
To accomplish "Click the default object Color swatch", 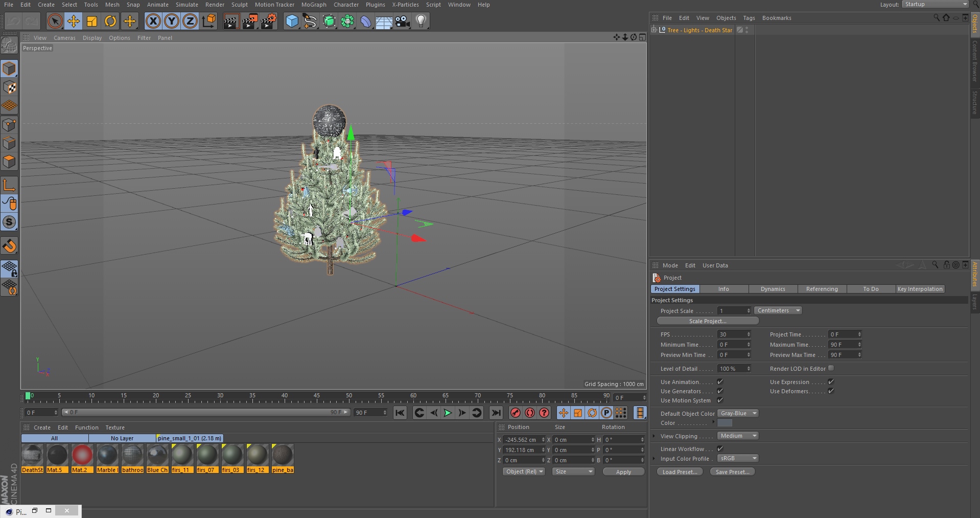I will coord(725,423).
